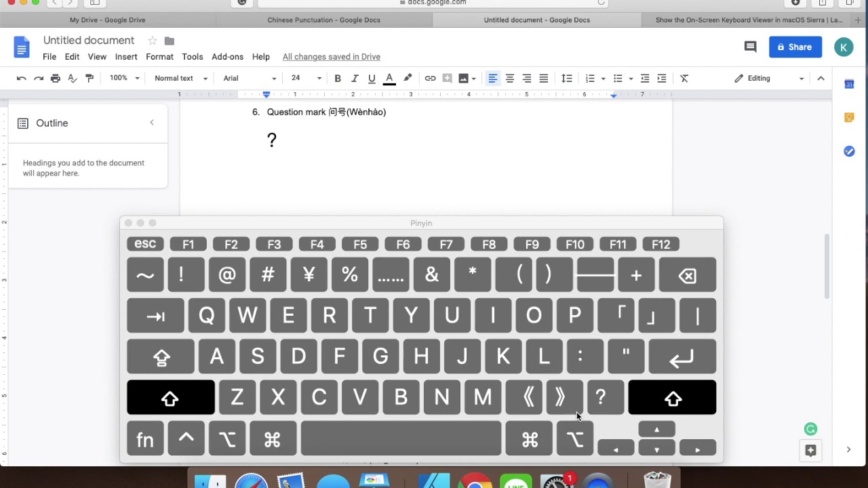Image resolution: width=868 pixels, height=488 pixels.
Task: Open the Format menu
Action: click(x=159, y=57)
